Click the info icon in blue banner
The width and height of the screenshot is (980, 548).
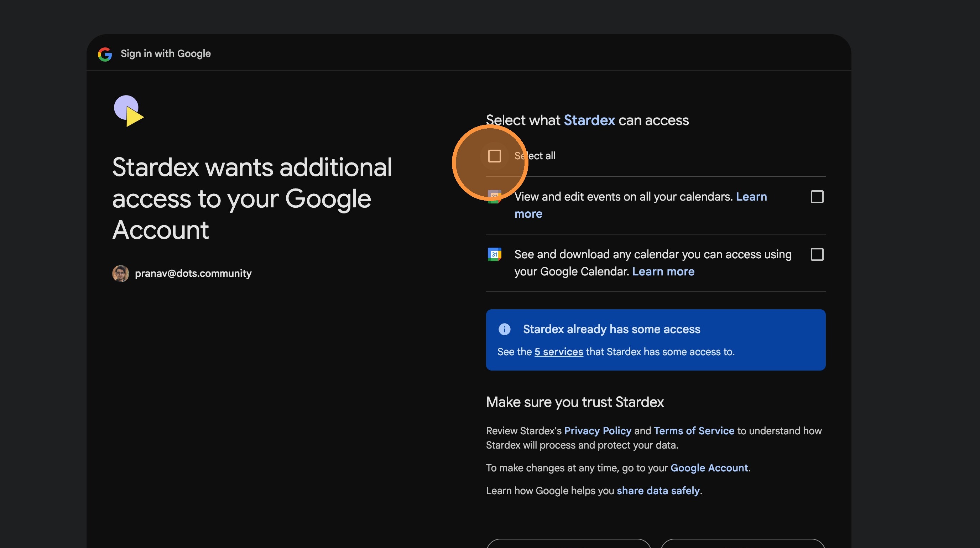coord(505,329)
